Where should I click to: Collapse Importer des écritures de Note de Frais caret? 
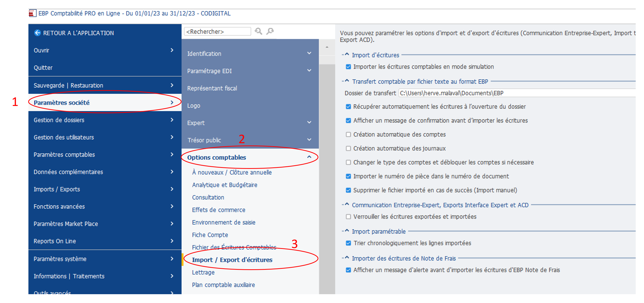coord(347,258)
